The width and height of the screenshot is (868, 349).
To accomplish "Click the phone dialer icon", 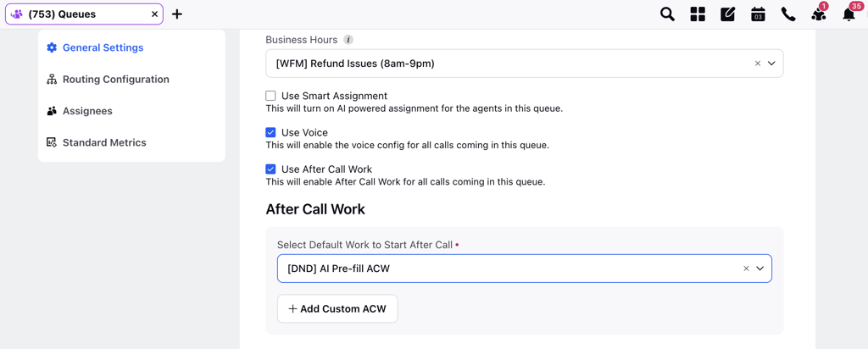I will pos(788,14).
